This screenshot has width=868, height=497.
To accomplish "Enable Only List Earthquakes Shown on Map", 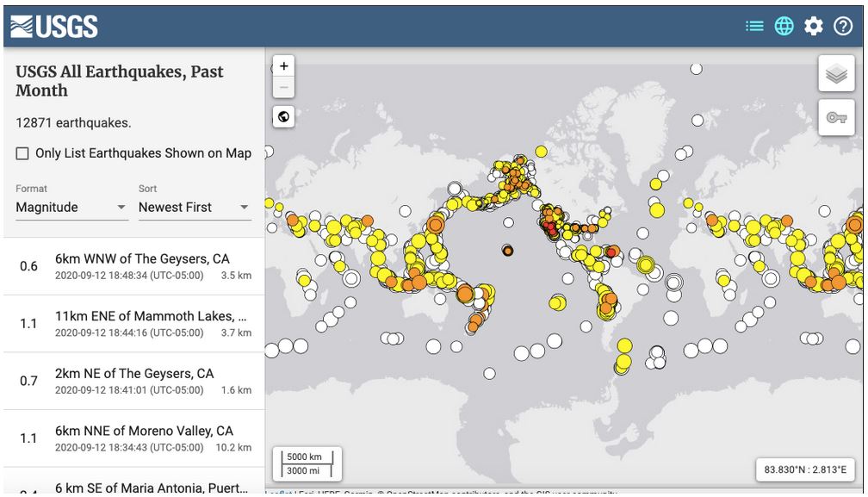I will [x=22, y=153].
